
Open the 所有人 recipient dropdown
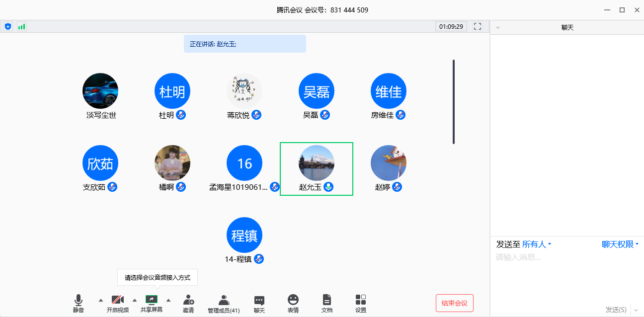tap(536, 244)
